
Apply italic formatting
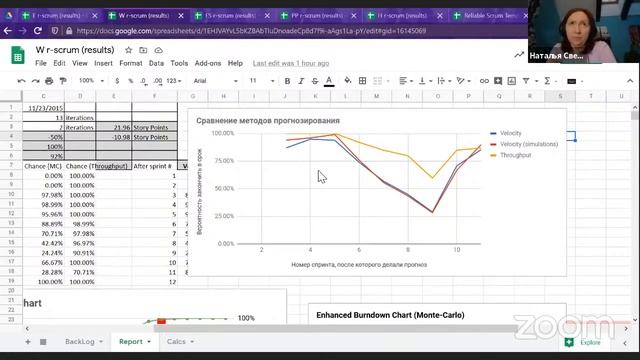(301, 81)
